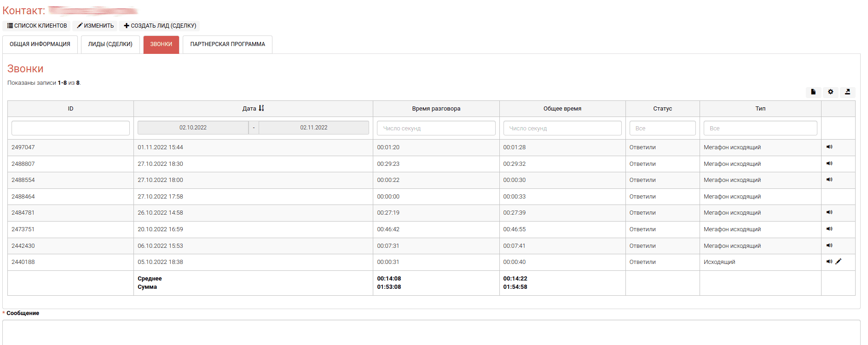Open start date picker 02.10.2022
The width and height of the screenshot is (868, 345).
193,128
